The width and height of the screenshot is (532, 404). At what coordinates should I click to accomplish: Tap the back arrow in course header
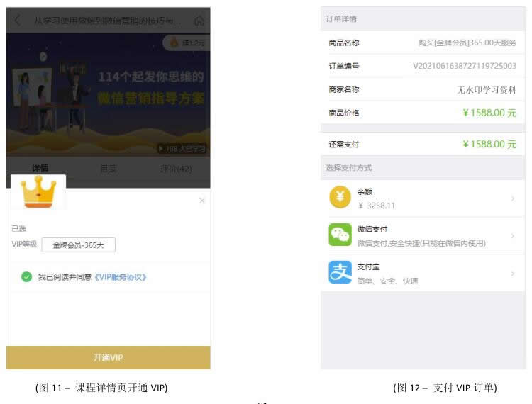pos(17,21)
